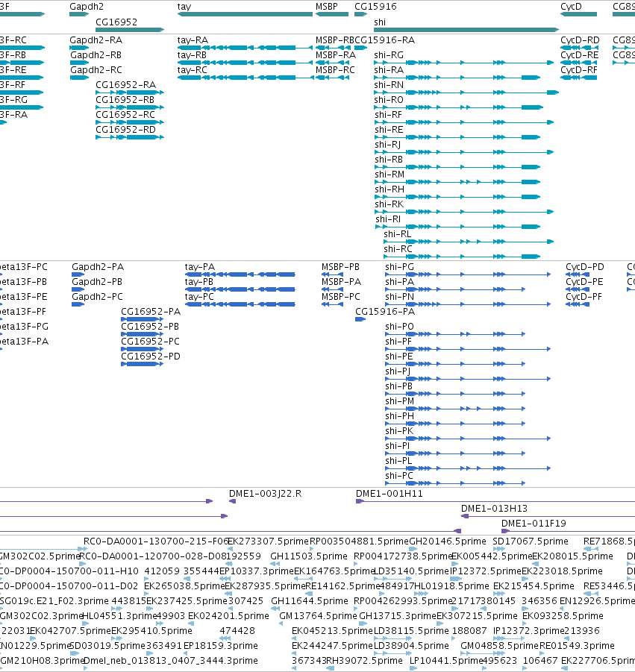635x672 pixels.
Task: Select the CG15916-PA CDS label
Action: point(384,311)
